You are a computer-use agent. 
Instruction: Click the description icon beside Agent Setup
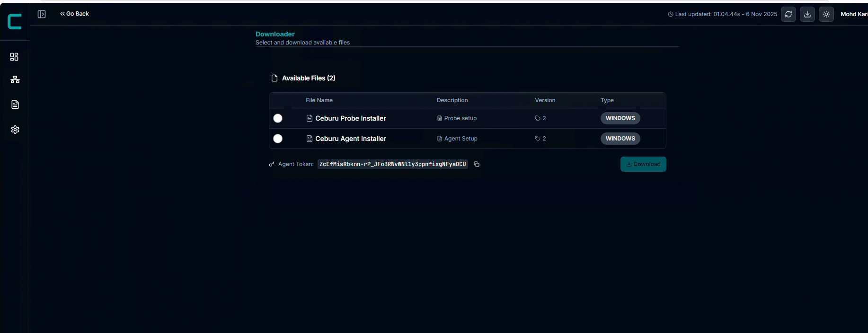(440, 139)
